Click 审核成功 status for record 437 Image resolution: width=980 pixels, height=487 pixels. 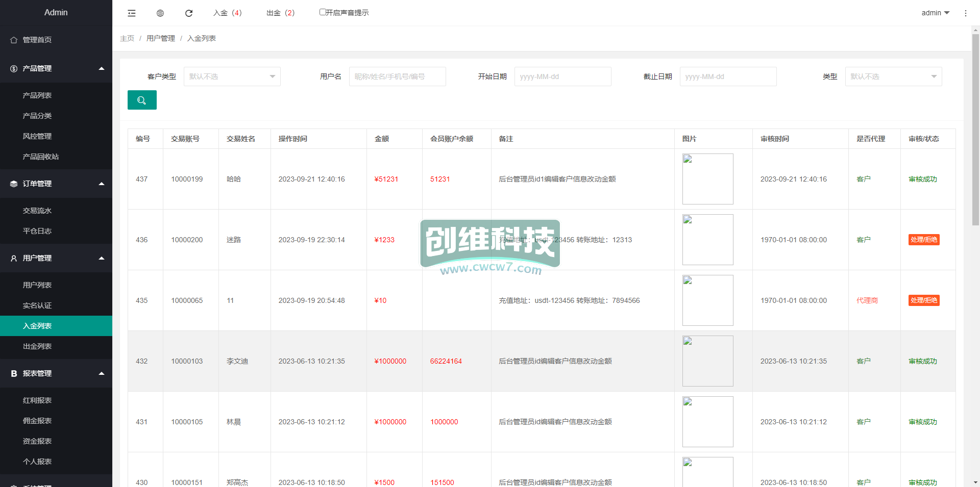[923, 179]
